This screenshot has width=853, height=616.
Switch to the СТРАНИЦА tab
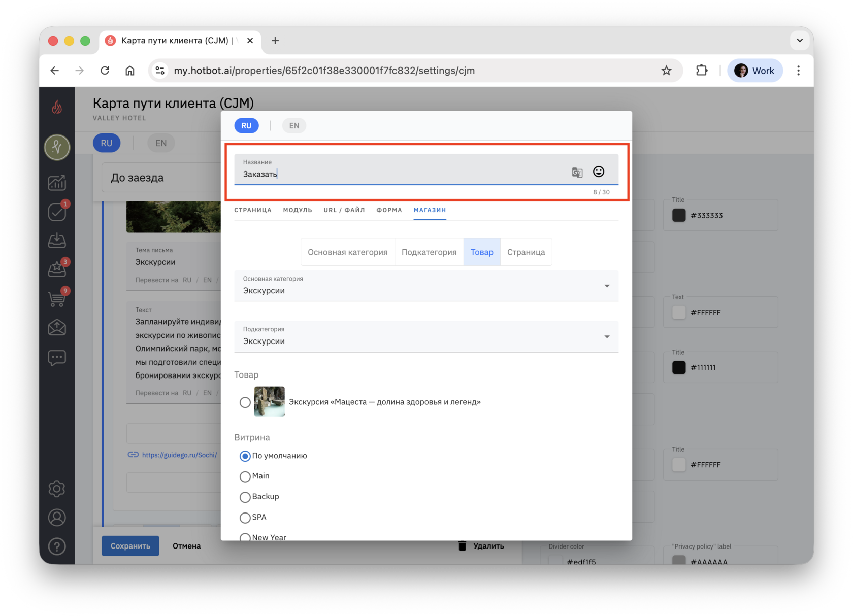click(253, 210)
